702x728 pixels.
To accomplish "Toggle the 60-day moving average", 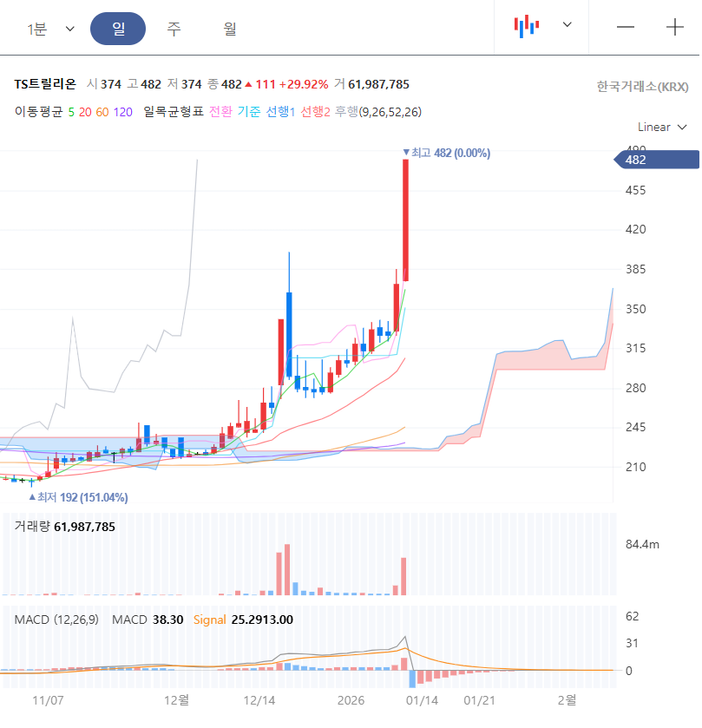I will 102,112.
